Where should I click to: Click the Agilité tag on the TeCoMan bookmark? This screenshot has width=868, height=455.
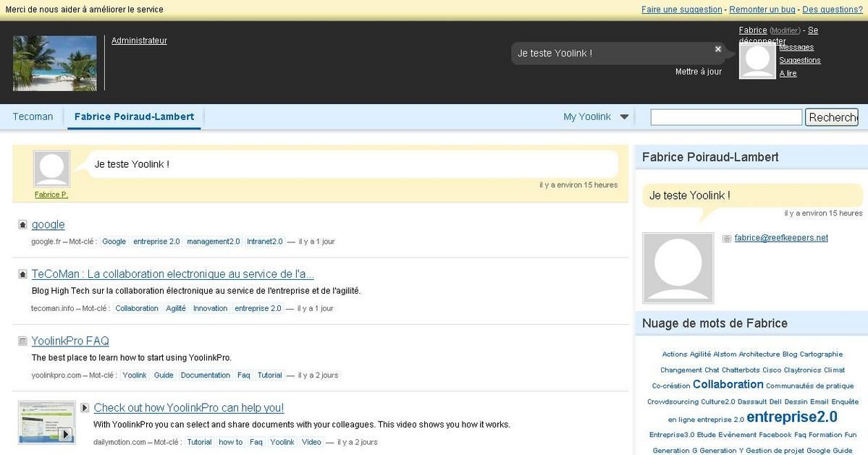click(x=176, y=308)
